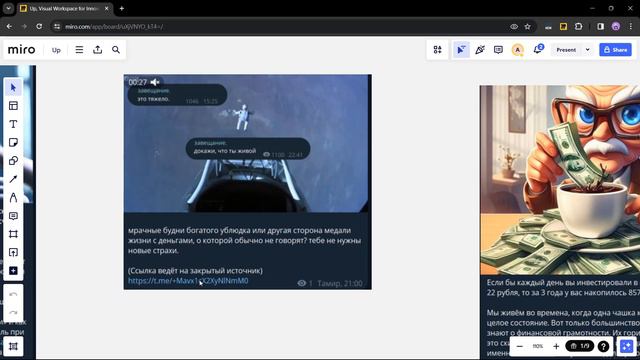Select the Connection line arrow tool
The image size is (640, 360).
(13, 179)
